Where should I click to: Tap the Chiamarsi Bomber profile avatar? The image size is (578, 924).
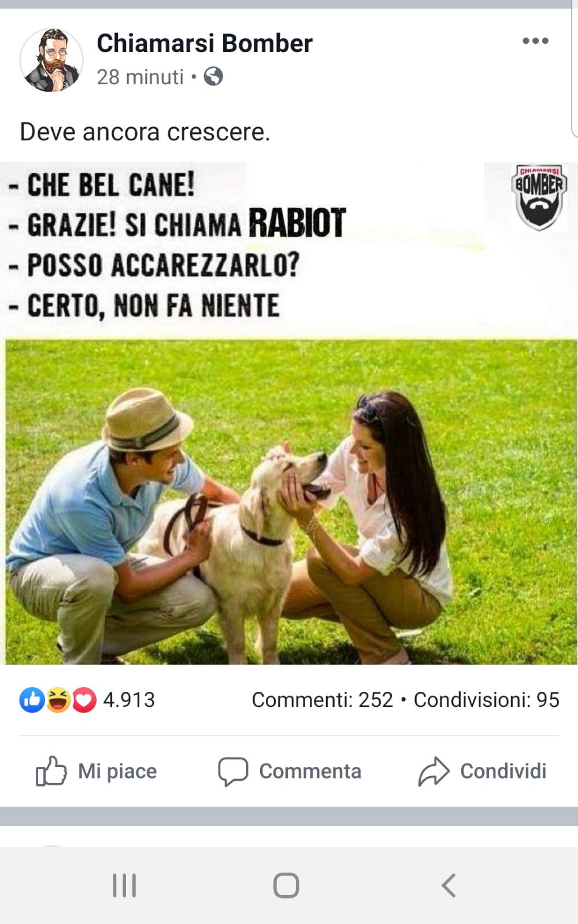(x=51, y=60)
